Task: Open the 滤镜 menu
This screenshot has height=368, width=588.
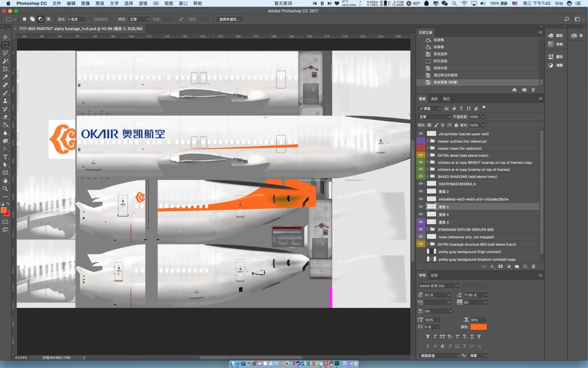Action: [x=143, y=3]
